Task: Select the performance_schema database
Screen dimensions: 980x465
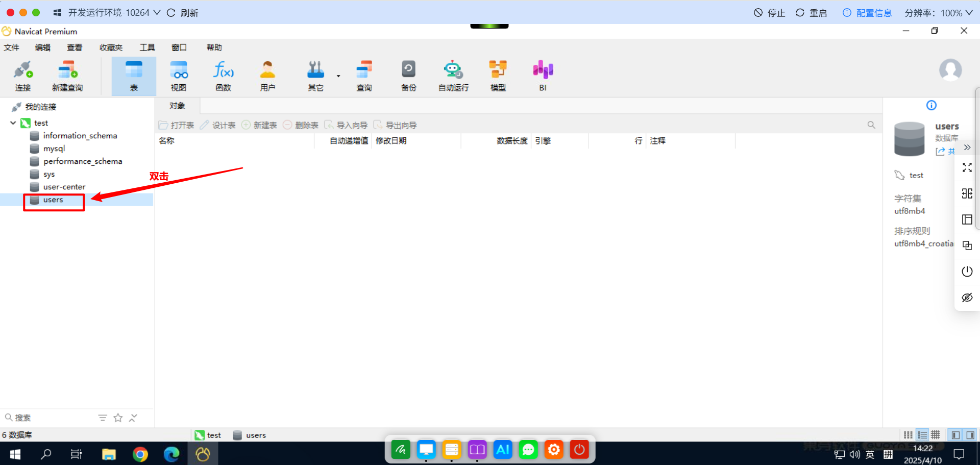Action: tap(82, 161)
